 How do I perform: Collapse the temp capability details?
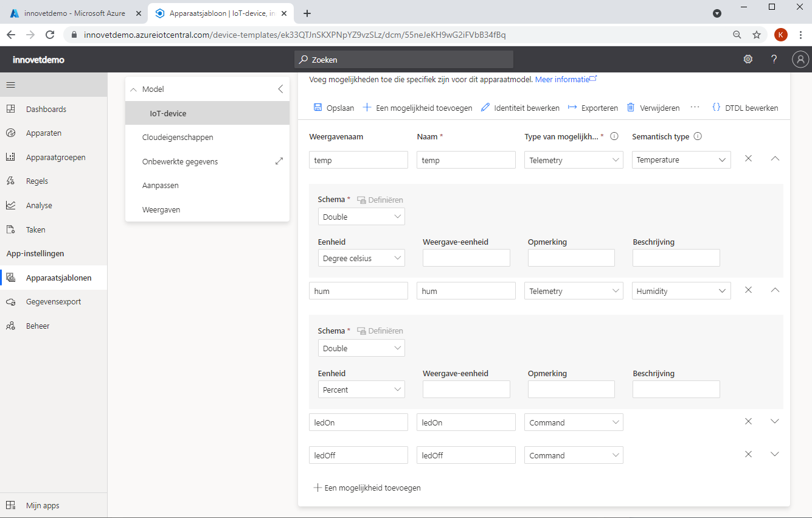coord(775,158)
